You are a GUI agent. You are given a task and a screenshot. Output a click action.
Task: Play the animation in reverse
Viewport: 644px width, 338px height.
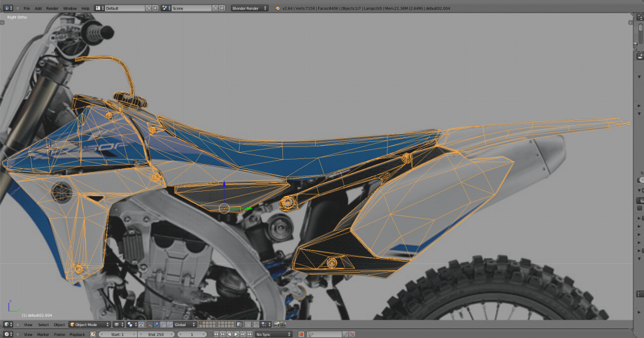click(229, 334)
